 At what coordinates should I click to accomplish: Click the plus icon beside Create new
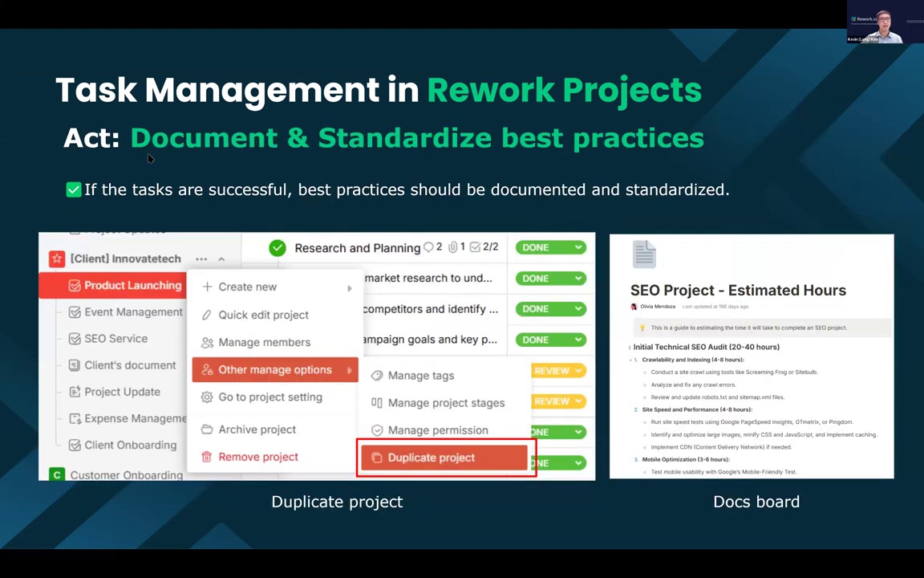tap(207, 287)
